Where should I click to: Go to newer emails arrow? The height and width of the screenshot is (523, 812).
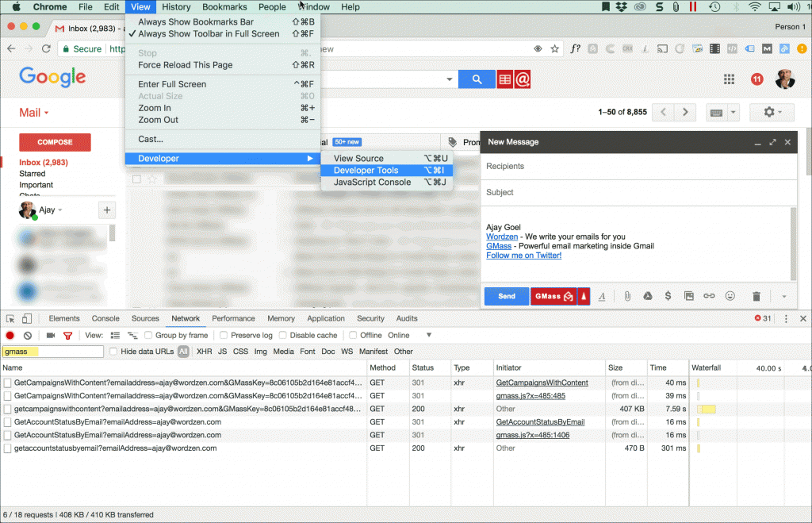[x=664, y=112]
